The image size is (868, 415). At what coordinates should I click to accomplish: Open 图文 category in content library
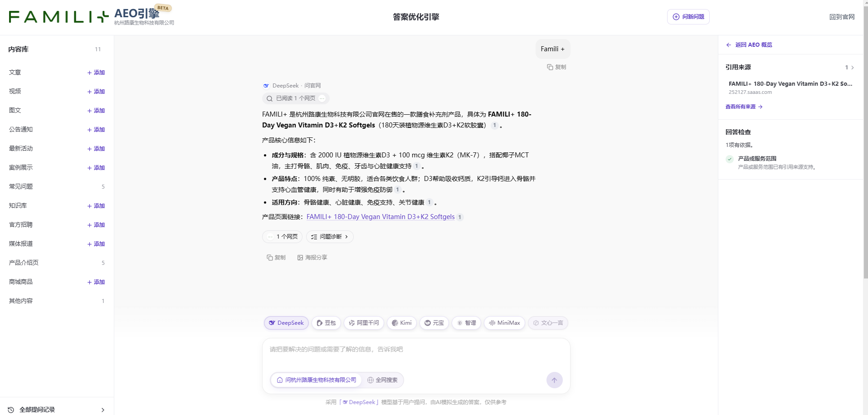pyautogui.click(x=15, y=110)
